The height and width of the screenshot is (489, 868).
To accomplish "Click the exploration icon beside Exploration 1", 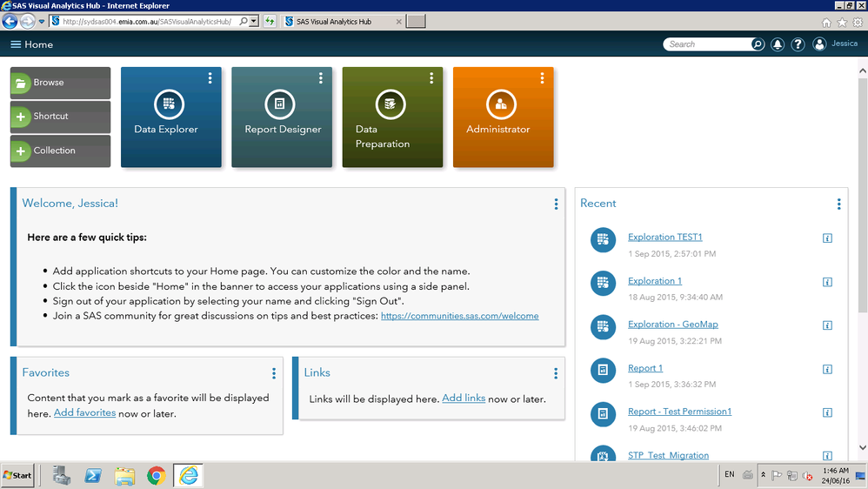I will tap(603, 284).
